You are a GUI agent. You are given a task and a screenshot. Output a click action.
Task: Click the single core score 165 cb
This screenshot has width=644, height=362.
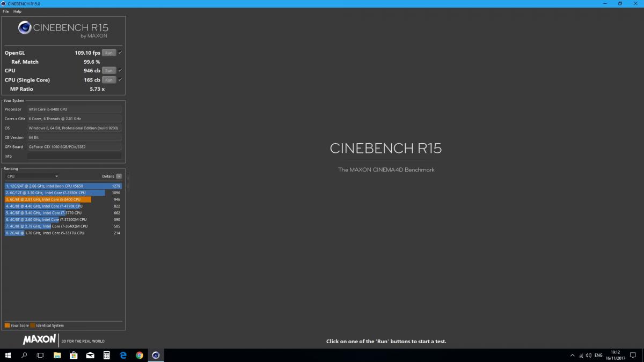[x=92, y=80]
